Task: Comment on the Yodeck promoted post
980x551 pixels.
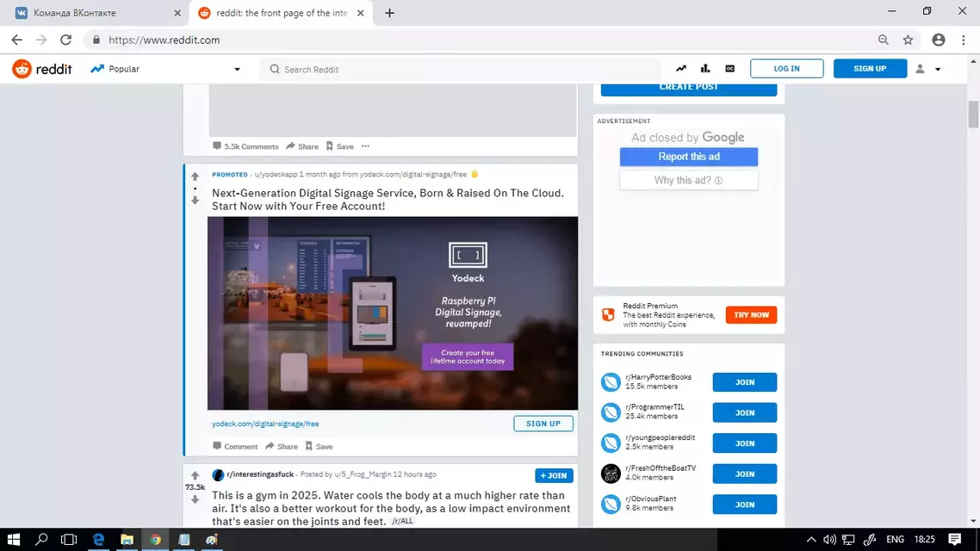Action: 235,446
